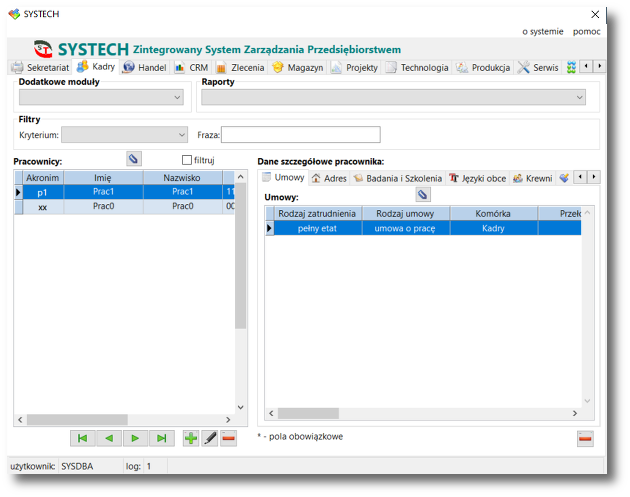Image resolution: width=630 pixels, height=497 pixels.
Task: Expand the Raporty dropdown
Action: [x=393, y=97]
